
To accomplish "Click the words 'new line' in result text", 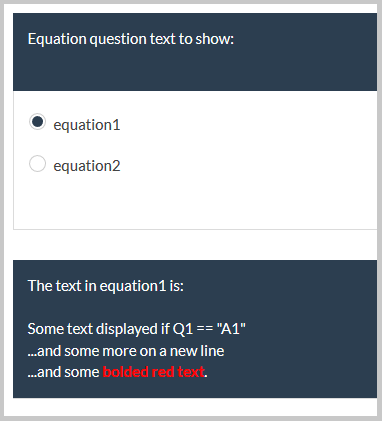I will tap(197, 351).
